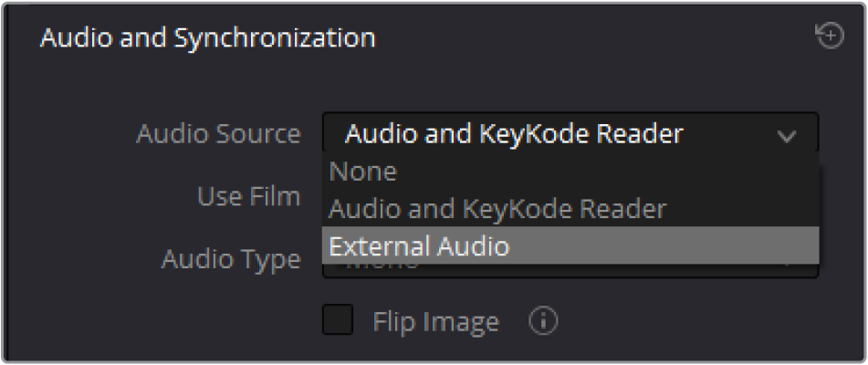Click the Use Film label
This screenshot has height=365, width=868.
pyautogui.click(x=249, y=196)
